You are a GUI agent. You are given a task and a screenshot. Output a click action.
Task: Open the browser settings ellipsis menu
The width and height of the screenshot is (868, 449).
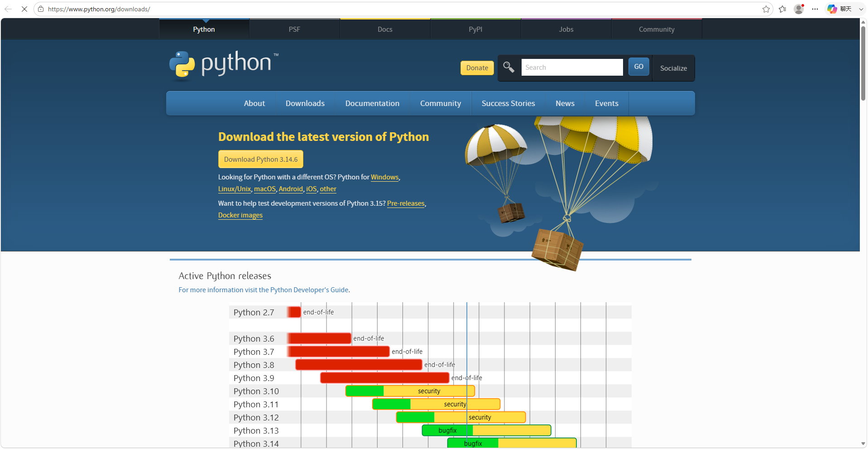pyautogui.click(x=815, y=9)
